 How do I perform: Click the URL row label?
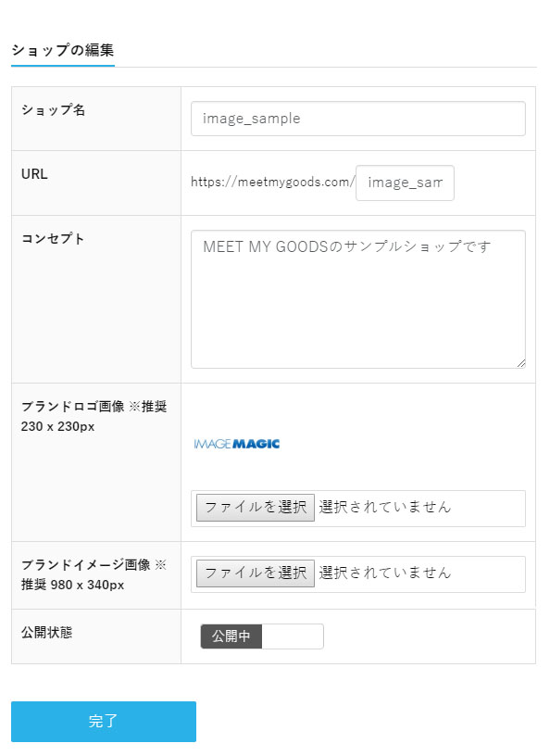[x=34, y=174]
